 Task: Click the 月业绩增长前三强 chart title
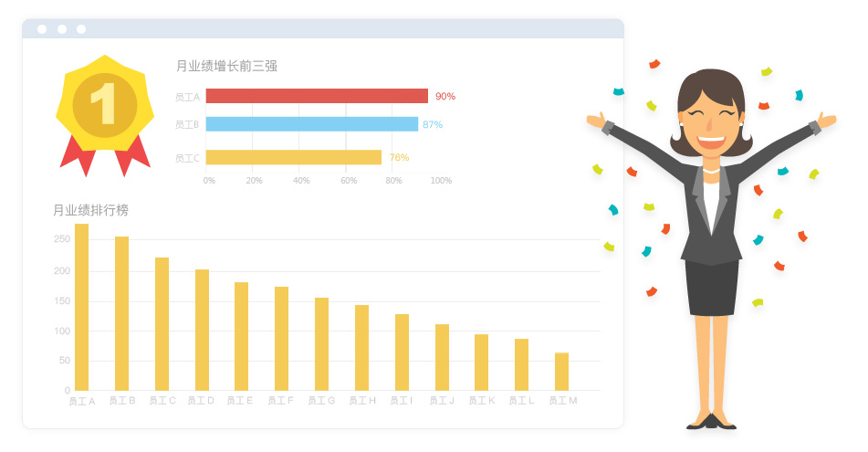[226, 66]
